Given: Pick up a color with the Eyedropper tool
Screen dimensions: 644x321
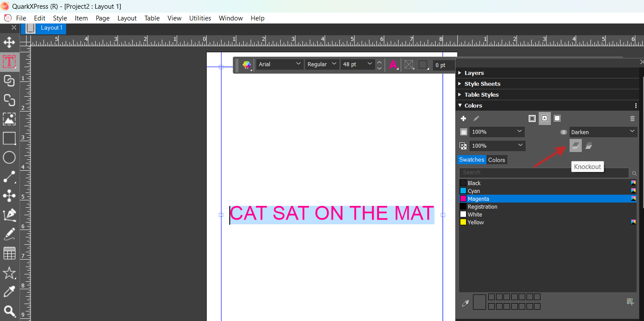Looking at the screenshot, I should click(x=9, y=291).
